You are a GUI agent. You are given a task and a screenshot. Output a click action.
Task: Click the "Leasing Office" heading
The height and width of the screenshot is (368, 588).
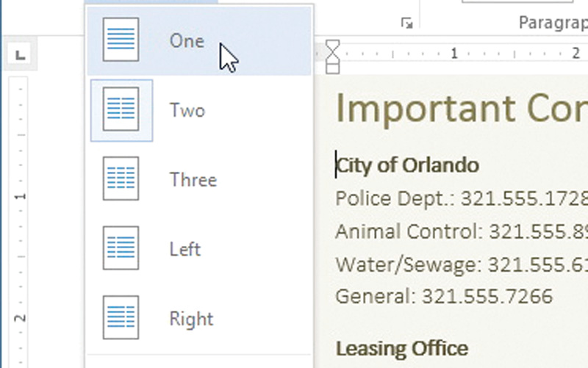point(401,347)
